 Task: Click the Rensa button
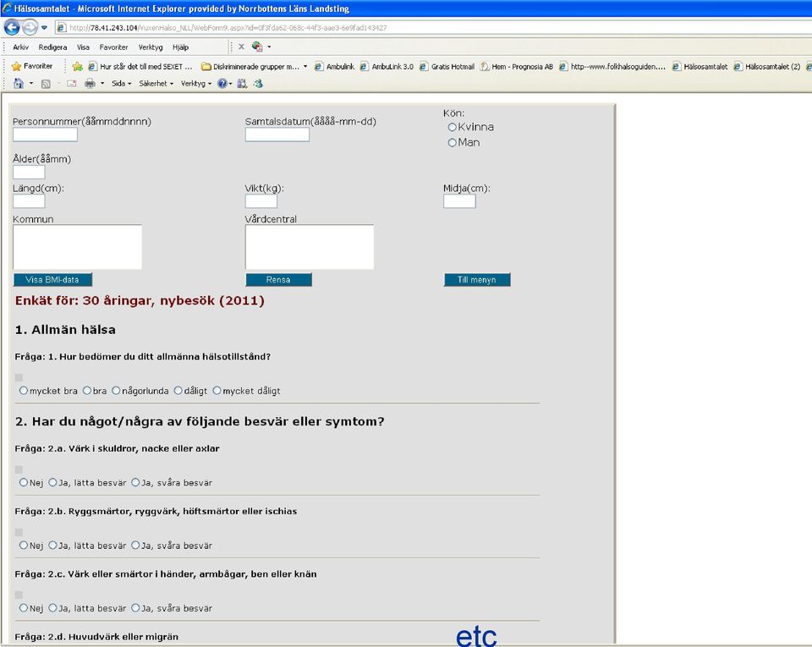(x=278, y=279)
